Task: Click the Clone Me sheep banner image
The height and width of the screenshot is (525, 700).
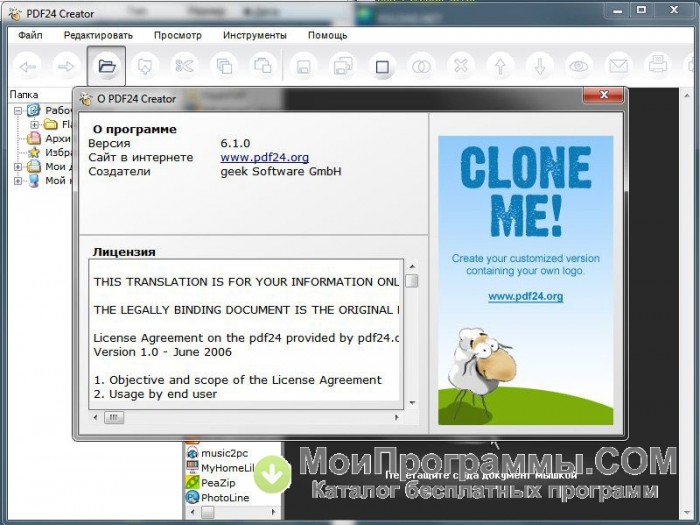Action: 525,280
